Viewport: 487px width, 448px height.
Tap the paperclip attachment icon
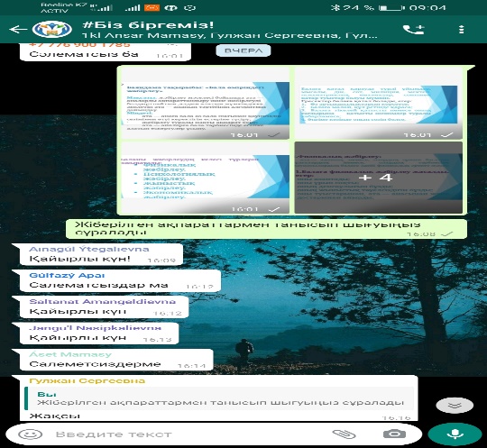click(344, 434)
